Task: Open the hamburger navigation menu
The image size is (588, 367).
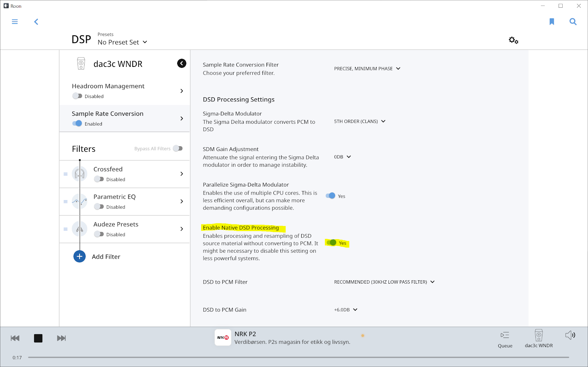Action: pyautogui.click(x=15, y=22)
